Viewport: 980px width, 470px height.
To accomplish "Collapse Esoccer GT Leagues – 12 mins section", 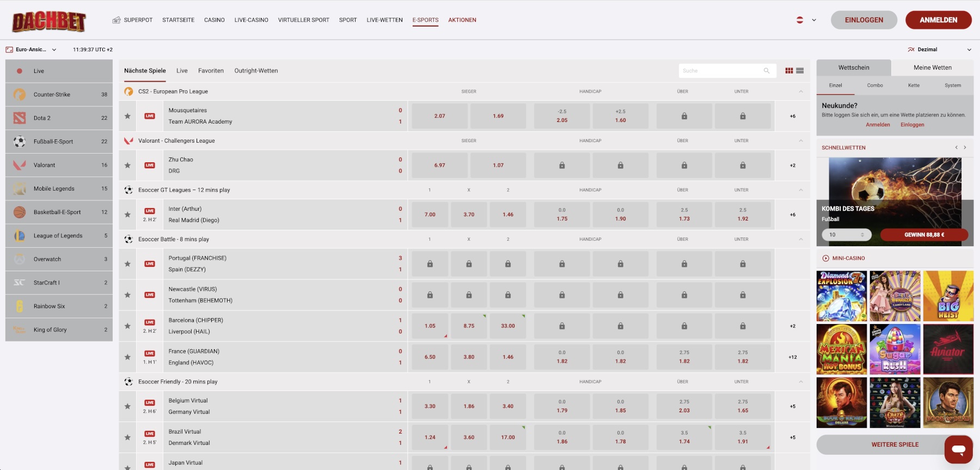I will point(801,190).
